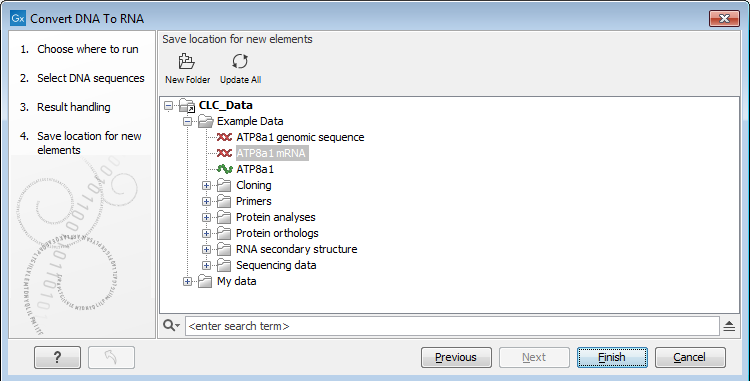The image size is (750, 381).
Task: Select the green ATP8a1 protein icon
Action: click(224, 169)
